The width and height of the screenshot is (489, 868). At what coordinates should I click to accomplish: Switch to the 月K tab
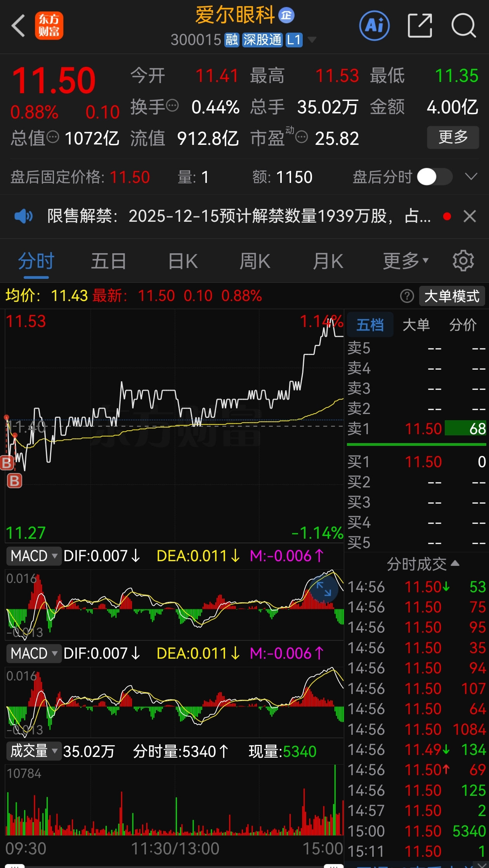pyautogui.click(x=328, y=261)
